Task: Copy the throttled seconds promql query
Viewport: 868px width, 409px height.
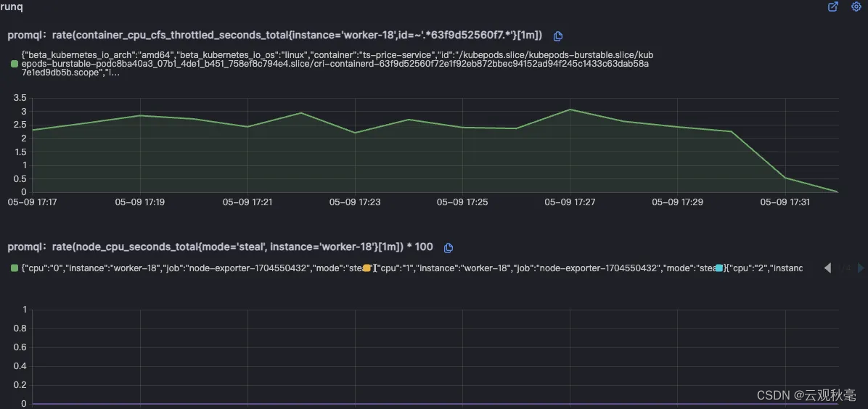Action: tap(558, 36)
